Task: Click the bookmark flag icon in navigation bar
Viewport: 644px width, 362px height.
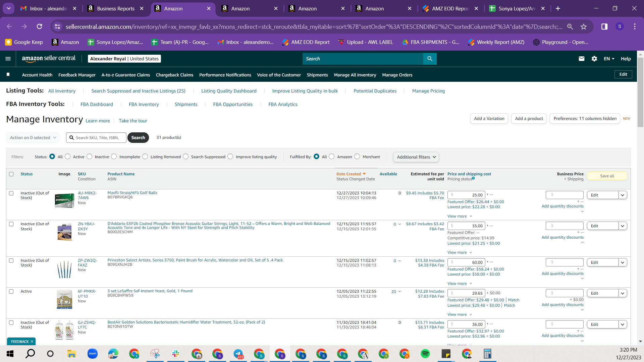Action: coord(8,74)
